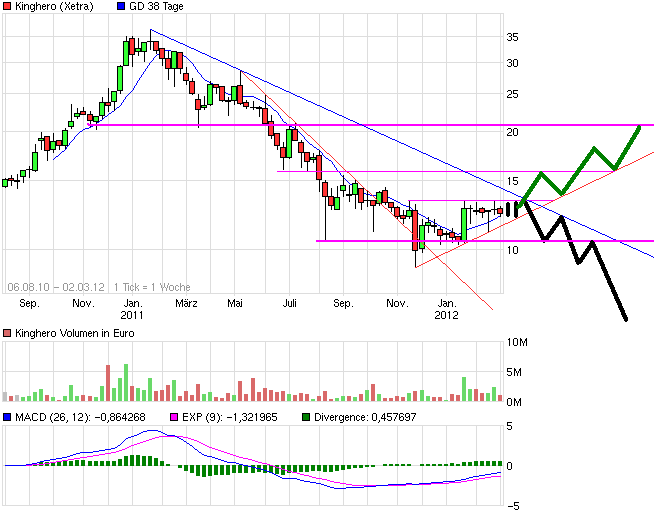Click the 'März' month label

pos(186,303)
